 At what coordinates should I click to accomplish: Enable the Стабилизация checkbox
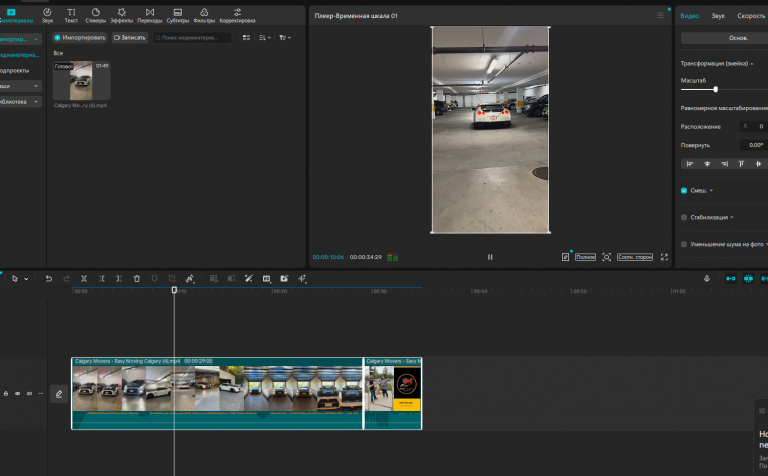click(684, 217)
